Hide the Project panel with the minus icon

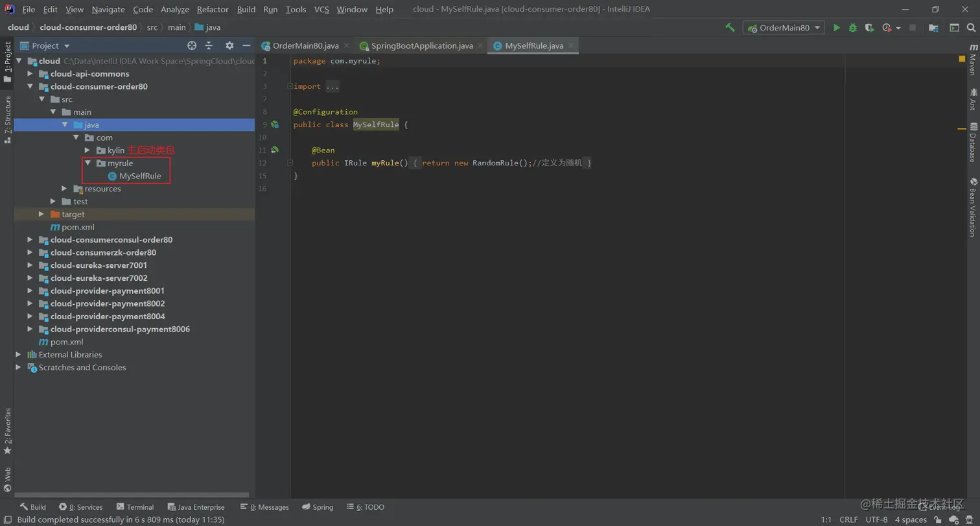click(x=246, y=45)
